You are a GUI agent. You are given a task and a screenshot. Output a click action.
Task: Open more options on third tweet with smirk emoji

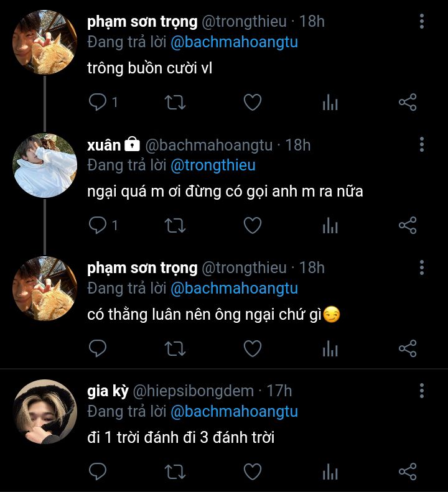(422, 267)
